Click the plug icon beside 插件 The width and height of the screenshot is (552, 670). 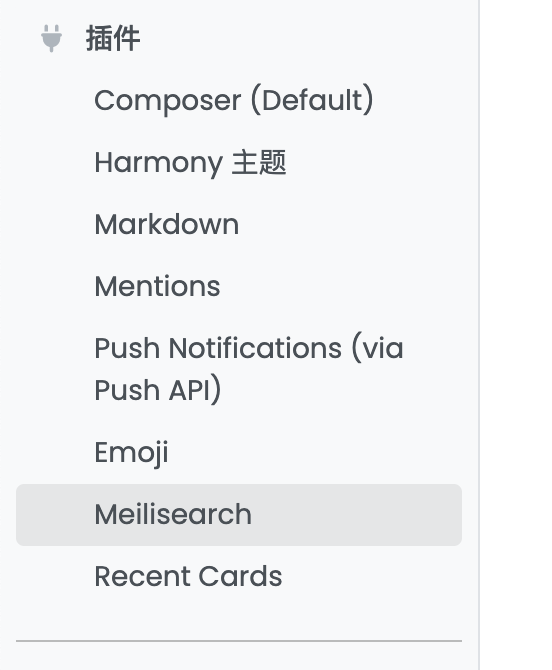pyautogui.click(x=51, y=38)
